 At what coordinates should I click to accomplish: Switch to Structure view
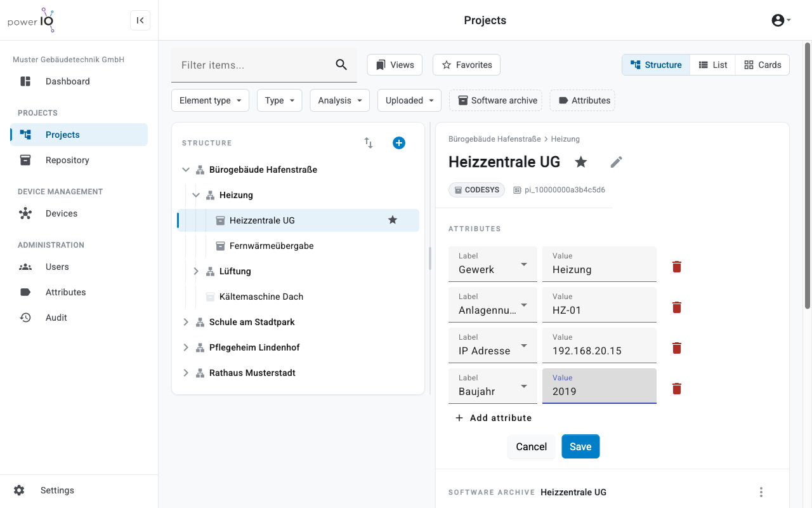tap(656, 65)
